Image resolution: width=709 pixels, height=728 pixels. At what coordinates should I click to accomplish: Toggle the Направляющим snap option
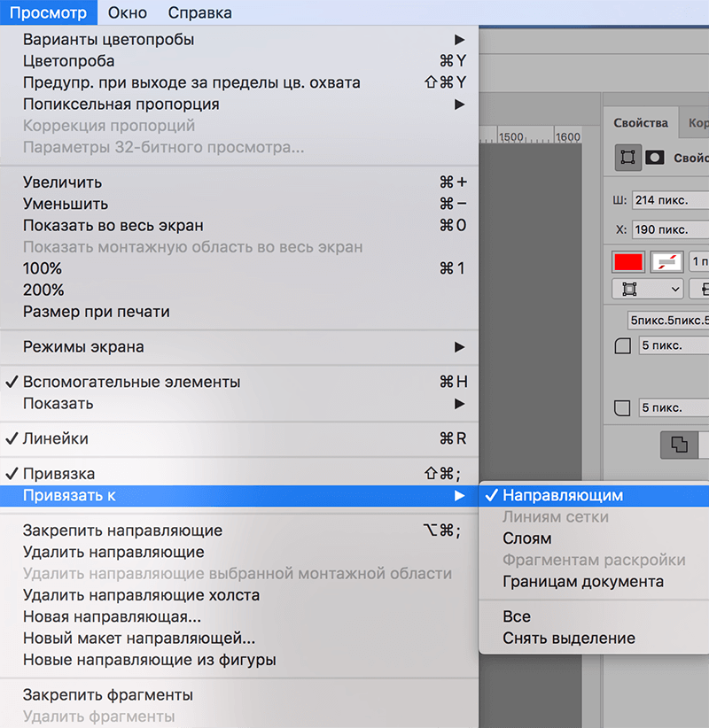coord(563,496)
